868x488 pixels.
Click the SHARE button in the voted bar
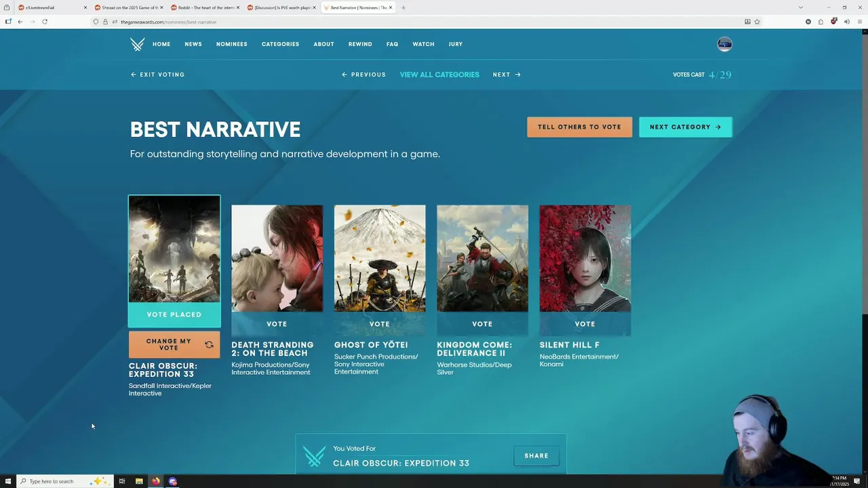(x=536, y=456)
